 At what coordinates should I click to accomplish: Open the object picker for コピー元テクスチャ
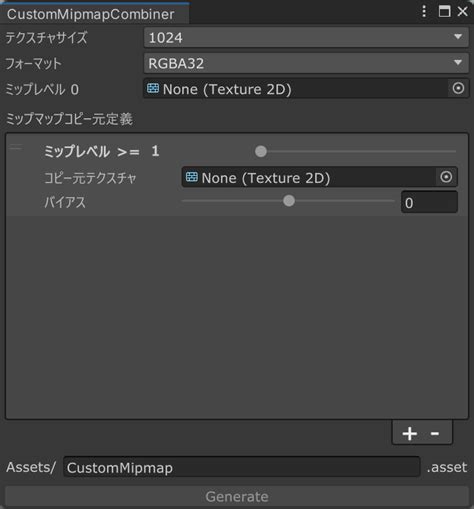coord(446,177)
